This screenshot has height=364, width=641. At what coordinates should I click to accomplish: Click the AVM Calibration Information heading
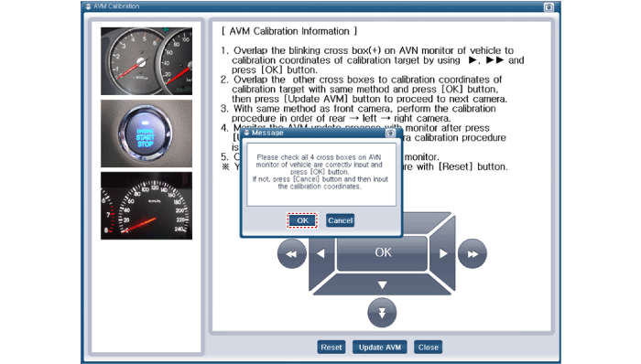click(x=289, y=31)
